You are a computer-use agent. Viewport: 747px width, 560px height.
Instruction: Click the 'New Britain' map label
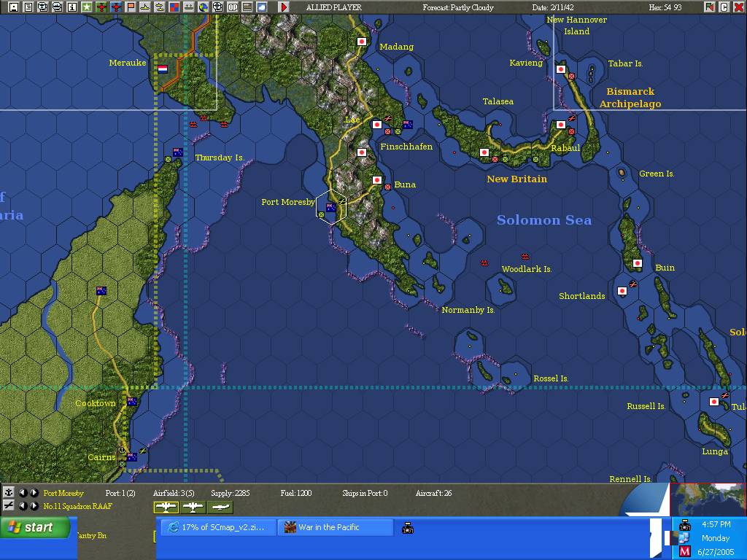(x=517, y=179)
